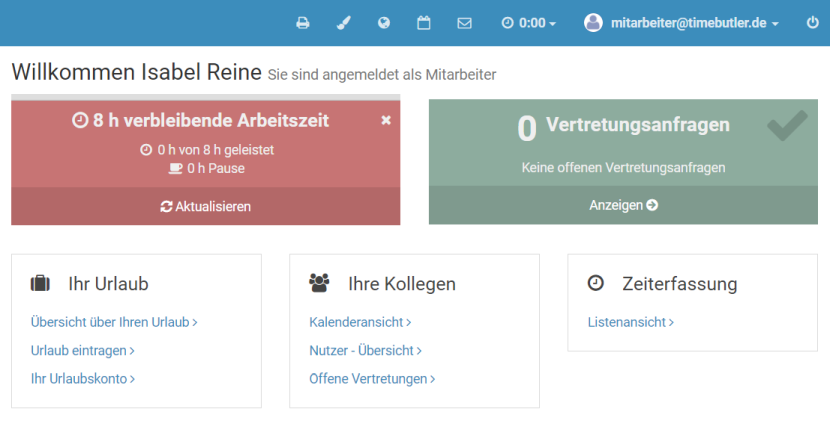Go to Ihr Urlaubskonto
Viewport: 830px width, 427px height.
[x=82, y=379]
